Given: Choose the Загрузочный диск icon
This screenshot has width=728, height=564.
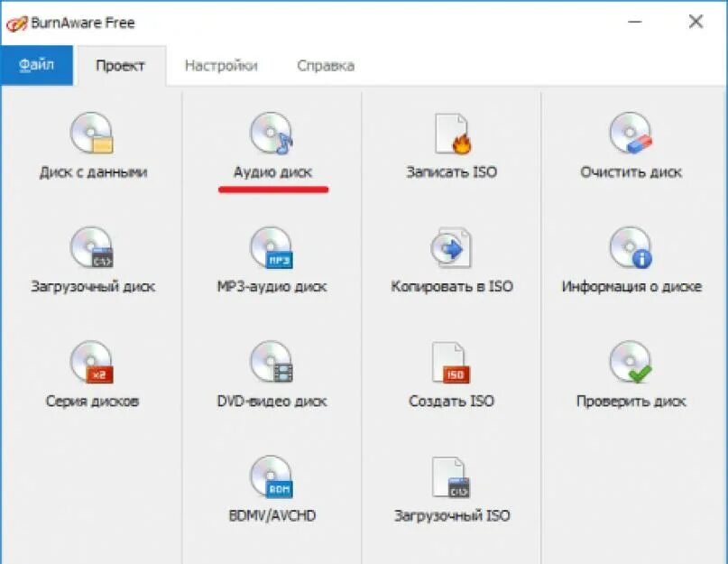Looking at the screenshot, I should [92, 247].
